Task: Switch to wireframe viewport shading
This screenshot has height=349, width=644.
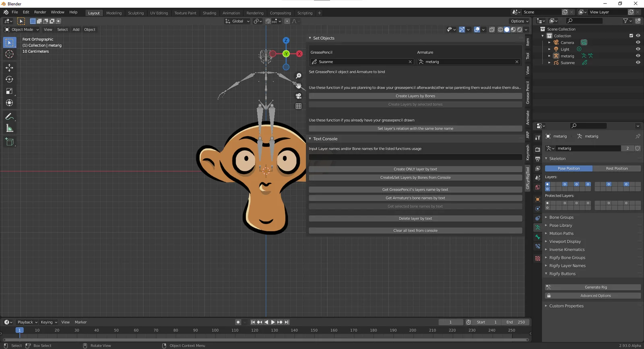Action: pos(500,29)
